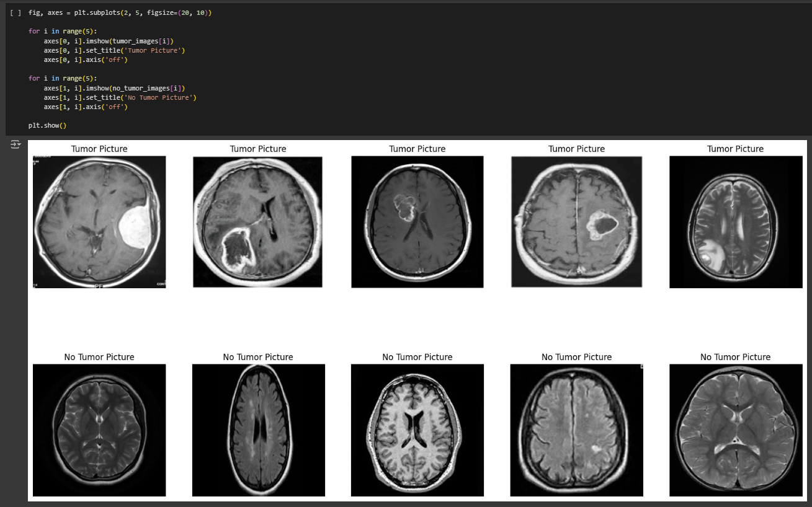
Task: Select the gray hazy no-tumor scan with midline
Action: (x=577, y=430)
